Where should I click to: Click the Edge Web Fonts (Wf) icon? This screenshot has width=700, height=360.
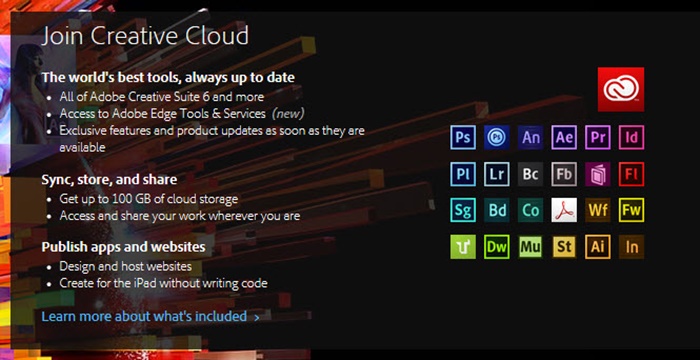pos(598,210)
